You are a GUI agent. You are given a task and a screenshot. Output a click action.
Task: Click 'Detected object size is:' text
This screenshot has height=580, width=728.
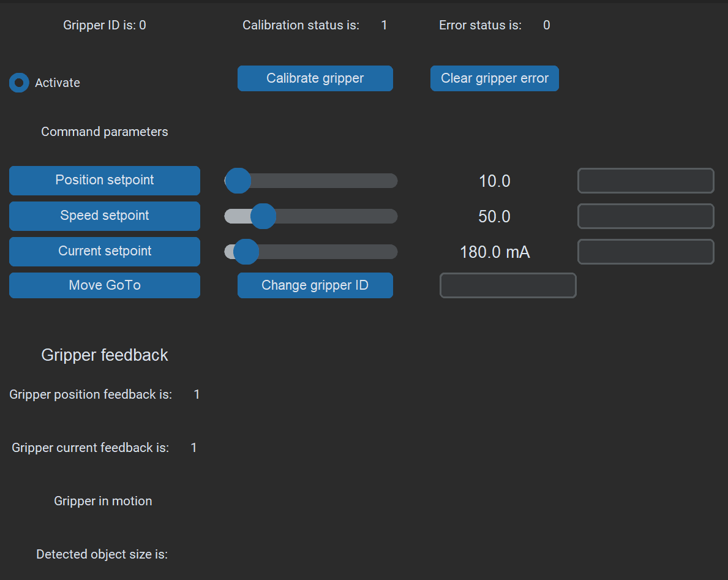click(102, 554)
